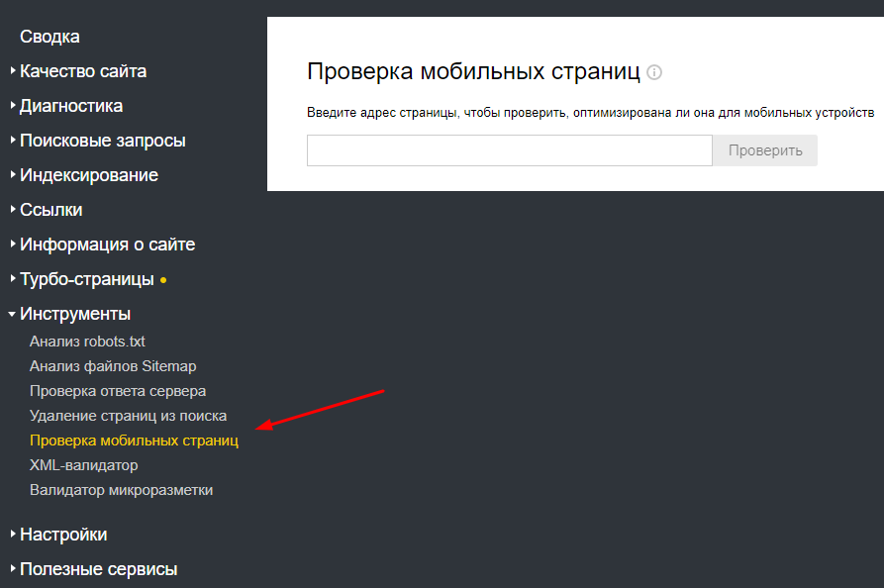Open Полезные сервисы menu label
884x588 pixels.
tap(99, 569)
